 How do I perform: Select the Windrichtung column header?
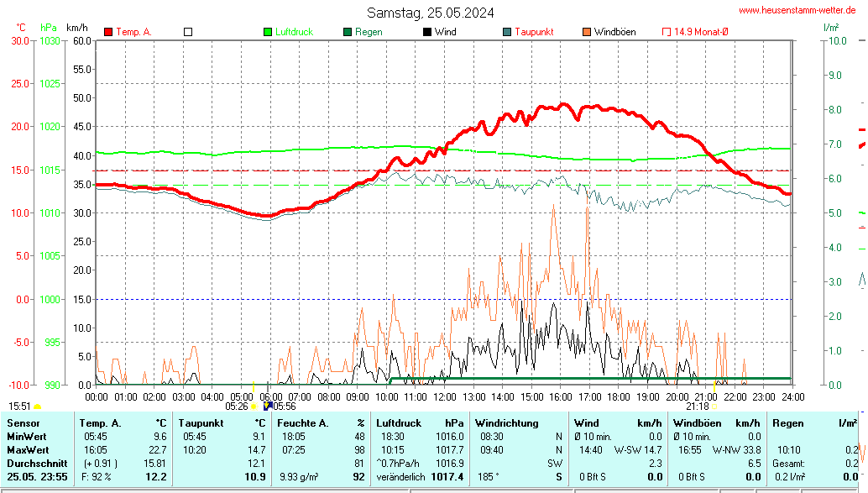(507, 423)
